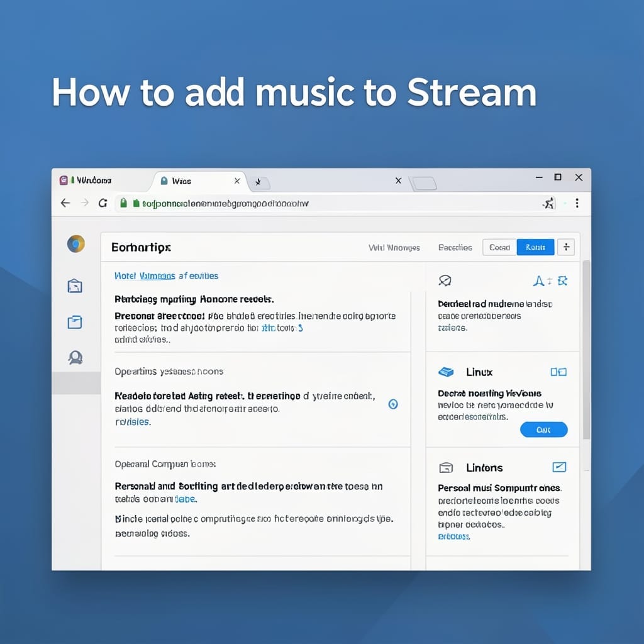Click the blue circular icon beside Readelo foreted
This screenshot has width=644, height=644.
(x=393, y=404)
